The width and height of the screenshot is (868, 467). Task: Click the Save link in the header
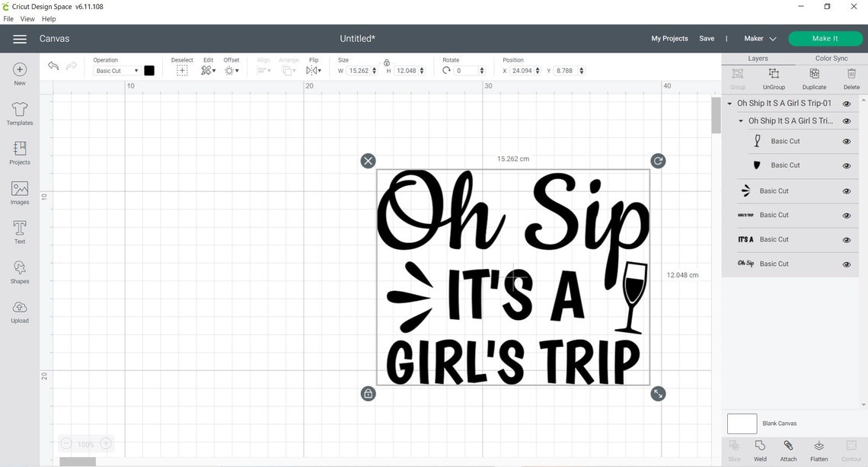(x=707, y=38)
